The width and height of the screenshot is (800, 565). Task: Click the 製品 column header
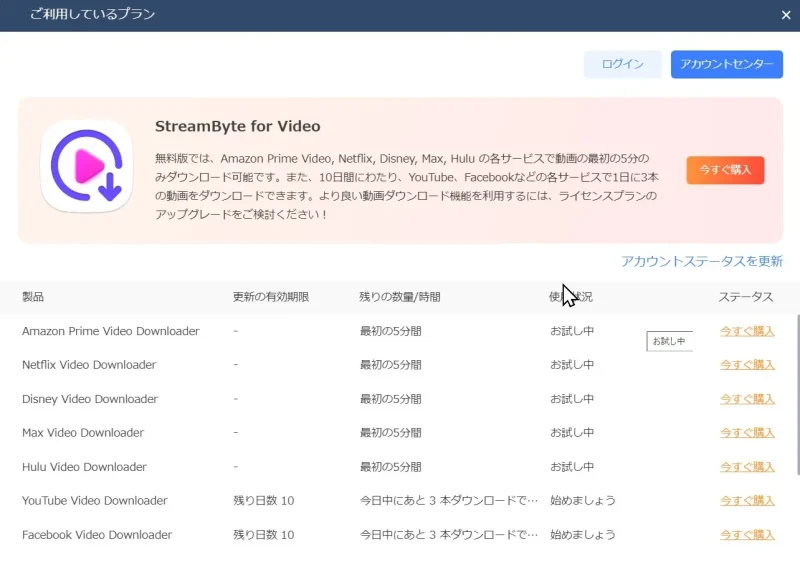[33, 297]
